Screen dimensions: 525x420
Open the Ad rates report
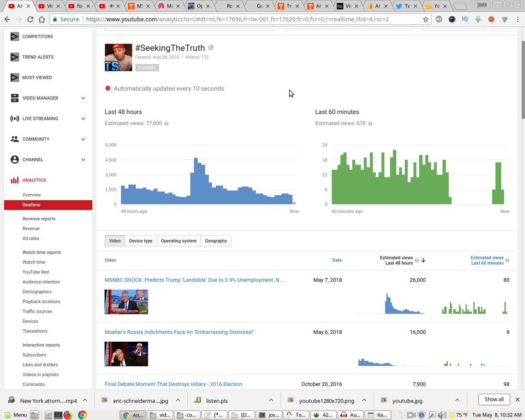(31, 238)
